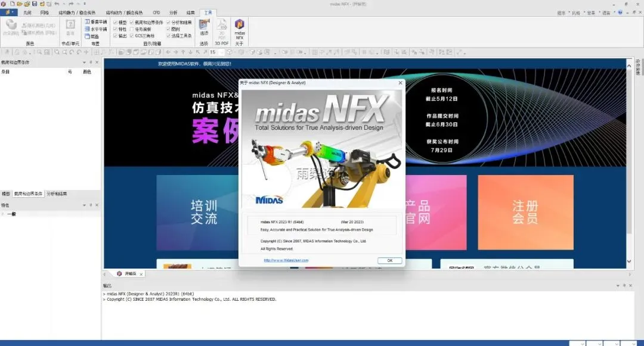Switch to the 结果 ribbon tab
Image resolution: width=644 pixels, height=346 pixels.
[x=191, y=13]
